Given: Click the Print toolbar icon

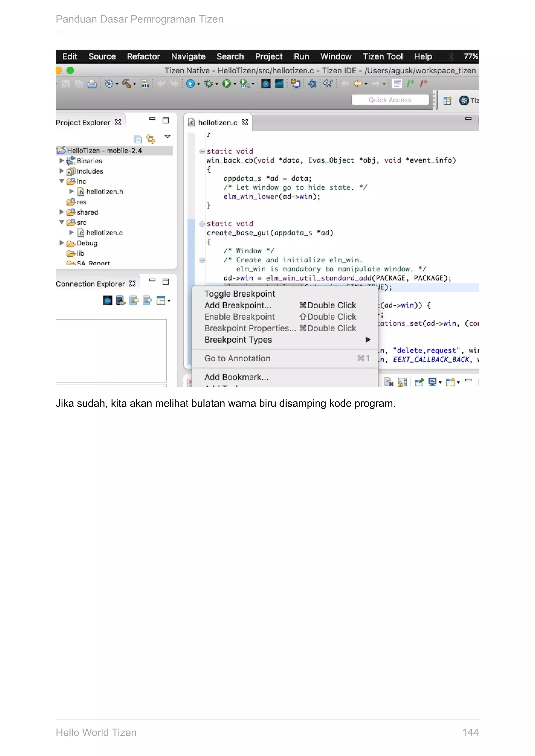Looking at the screenshot, I should pos(92,84).
